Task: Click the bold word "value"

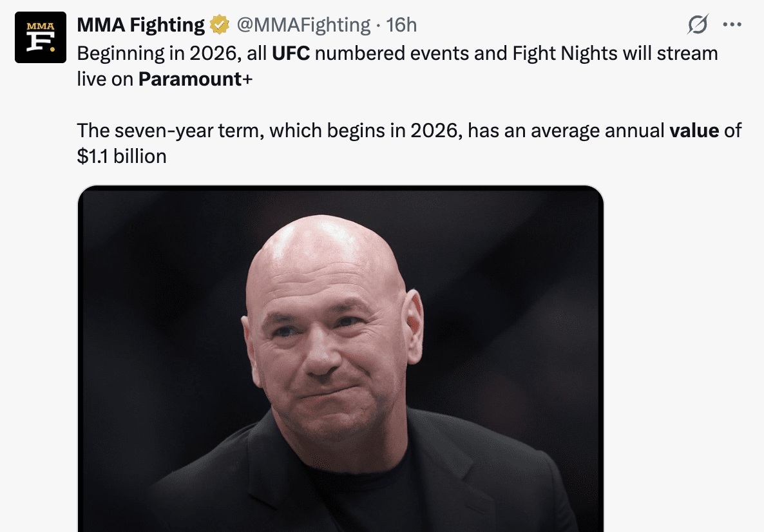Action: (x=694, y=131)
